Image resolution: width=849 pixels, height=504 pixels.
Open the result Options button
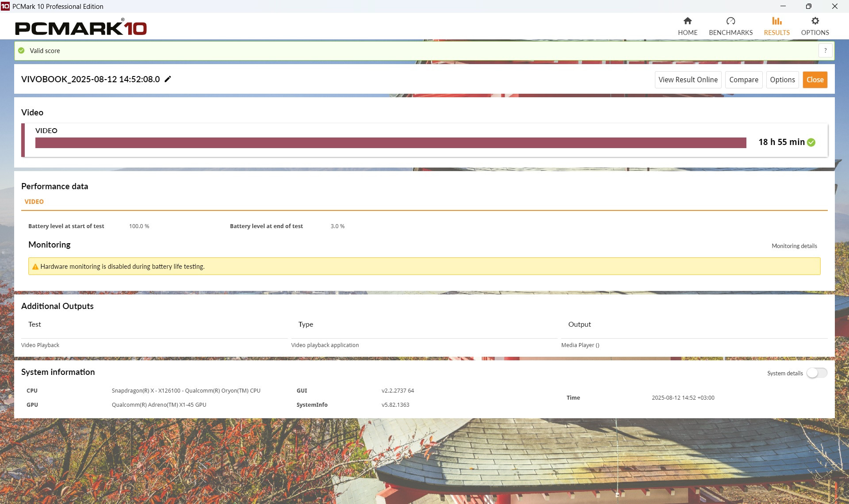(x=782, y=80)
